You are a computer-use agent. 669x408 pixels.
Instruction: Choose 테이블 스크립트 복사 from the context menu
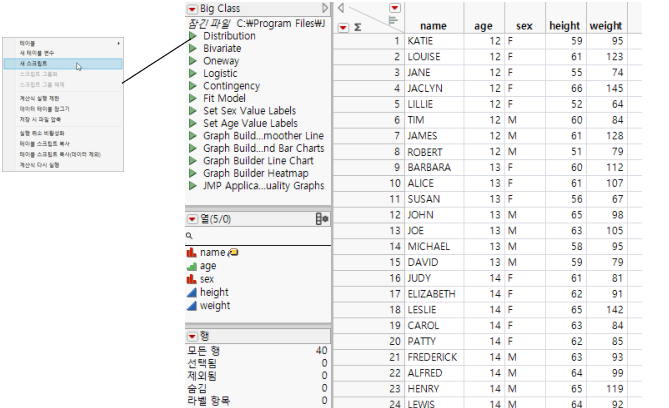63,144
